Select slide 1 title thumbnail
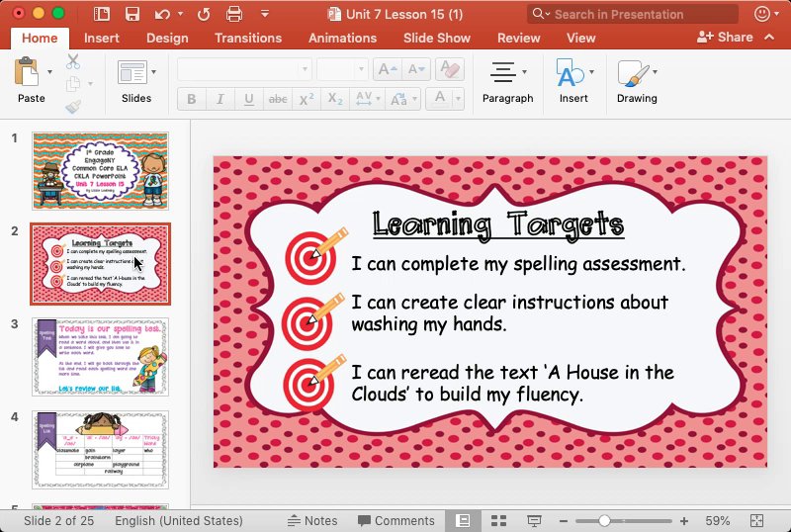 [101, 171]
